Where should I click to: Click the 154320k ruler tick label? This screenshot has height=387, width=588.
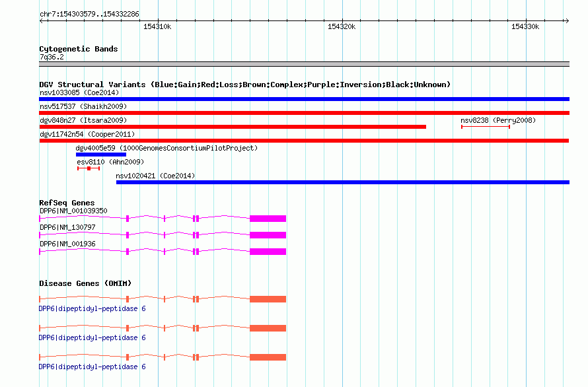[x=342, y=26]
